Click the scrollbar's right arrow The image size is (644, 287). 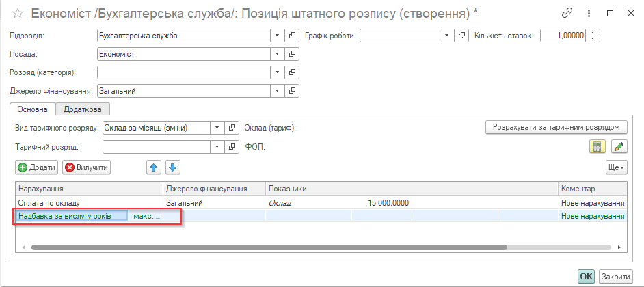coord(620,247)
